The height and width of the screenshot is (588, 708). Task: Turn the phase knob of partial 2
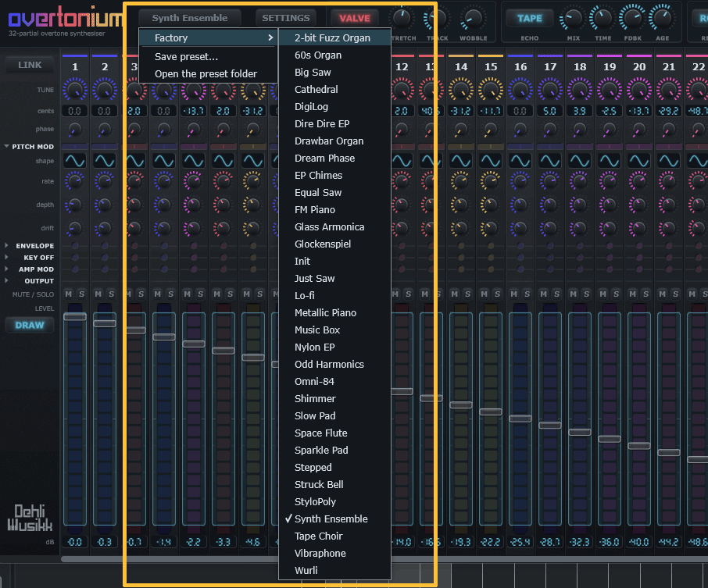[x=104, y=130]
